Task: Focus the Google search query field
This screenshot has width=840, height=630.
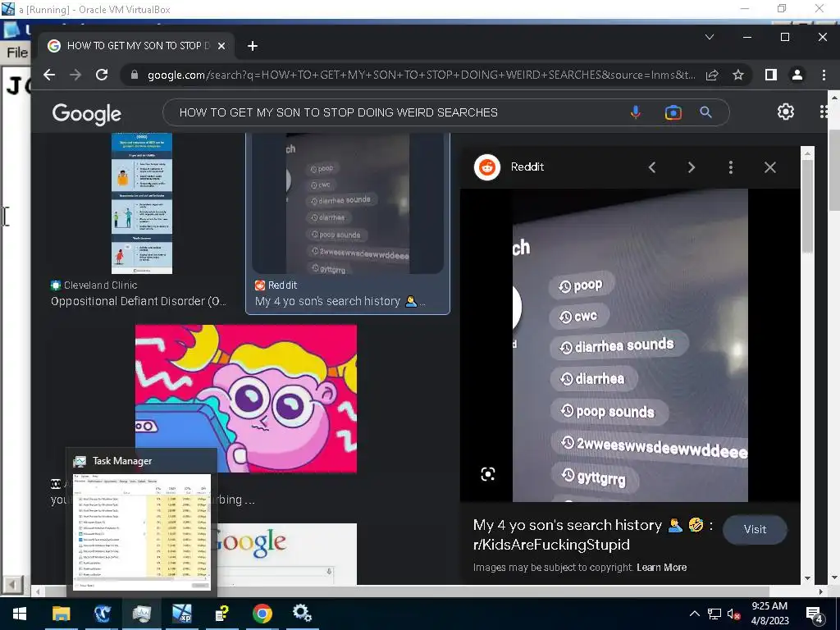Action: [396, 112]
